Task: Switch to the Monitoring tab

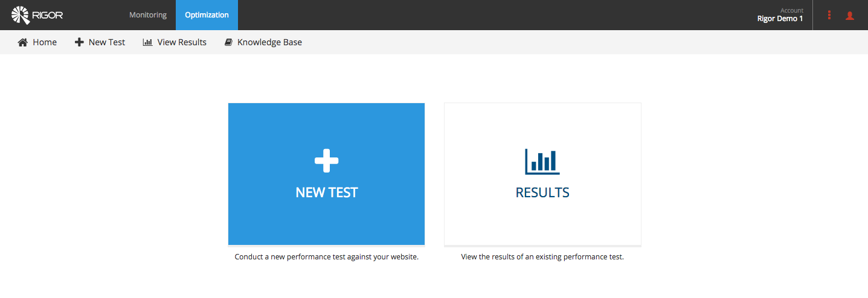Action: pos(148,15)
